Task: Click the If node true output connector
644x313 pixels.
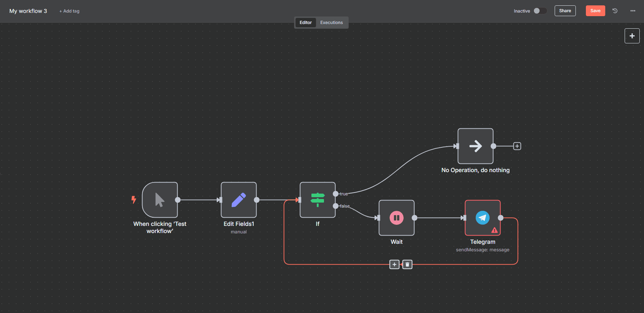Action: pyautogui.click(x=335, y=194)
